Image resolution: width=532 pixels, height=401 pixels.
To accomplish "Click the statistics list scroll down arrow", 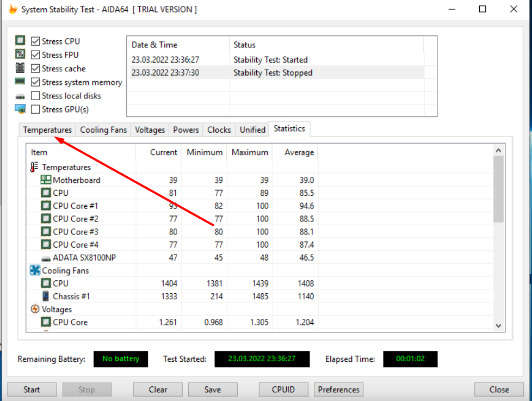I will point(498,326).
